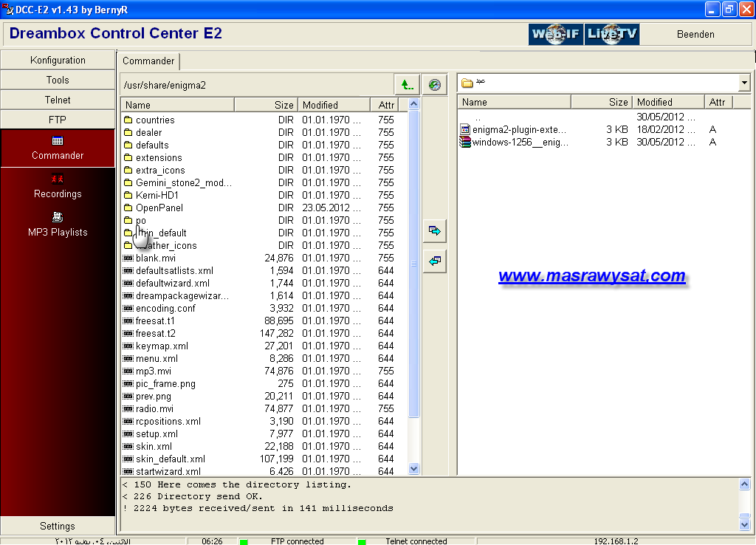The height and width of the screenshot is (545, 756).
Task: Click the extensions folder icon
Action: click(x=128, y=157)
